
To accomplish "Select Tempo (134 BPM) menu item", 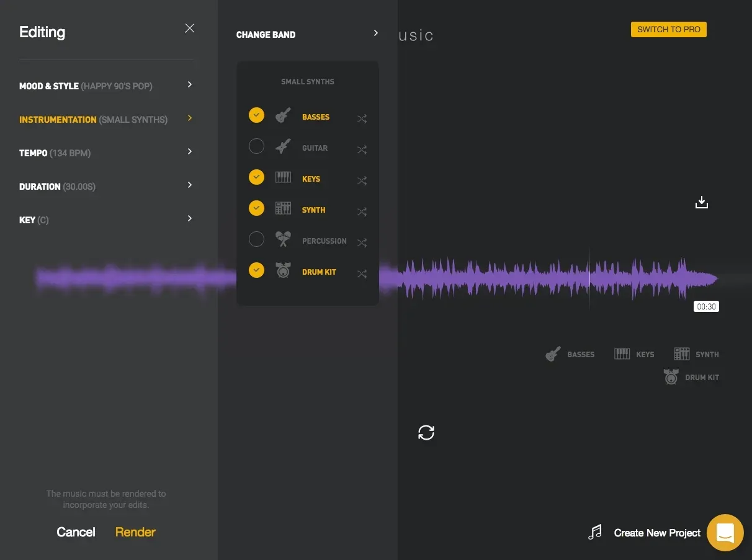I will click(106, 153).
